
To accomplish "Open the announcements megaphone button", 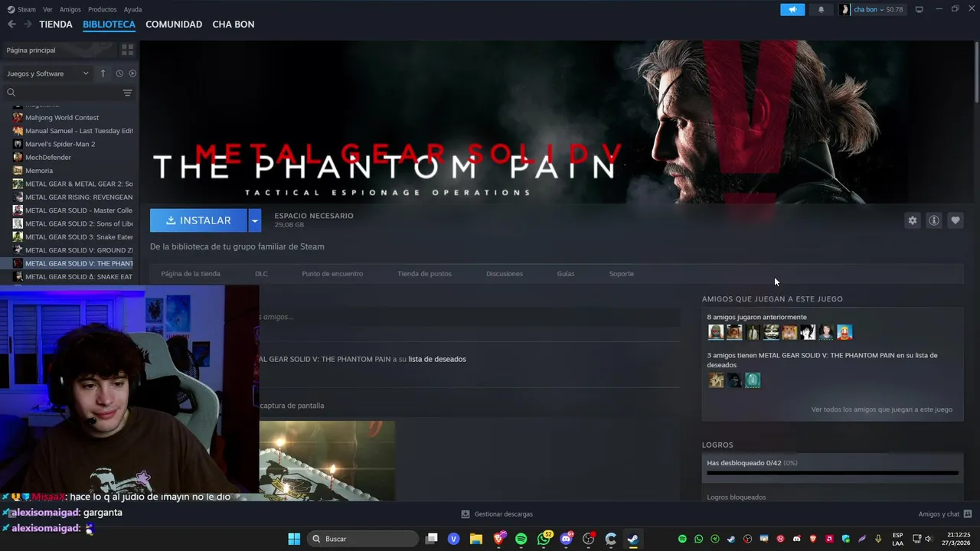I will tap(792, 9).
